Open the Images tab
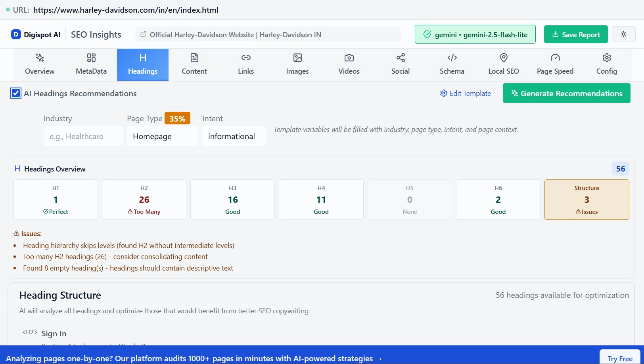This screenshot has height=364, width=644. [x=297, y=65]
